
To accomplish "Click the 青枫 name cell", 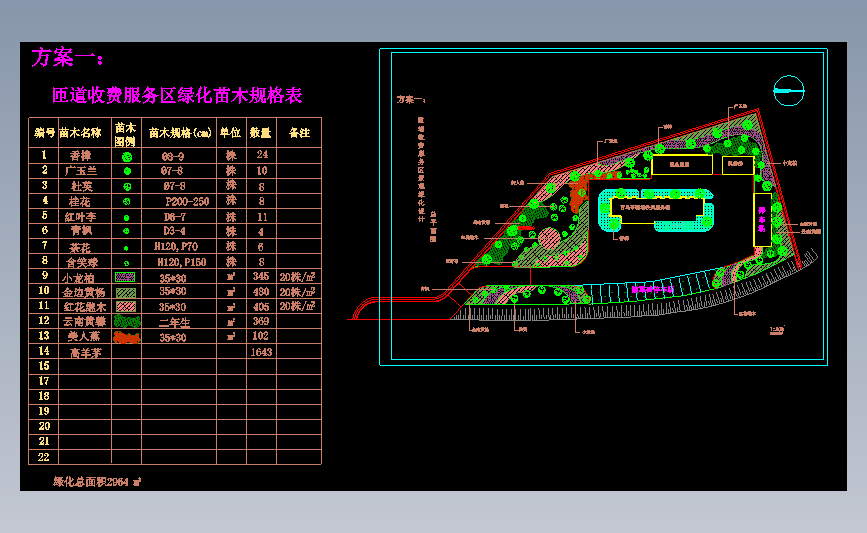I will point(81,231).
